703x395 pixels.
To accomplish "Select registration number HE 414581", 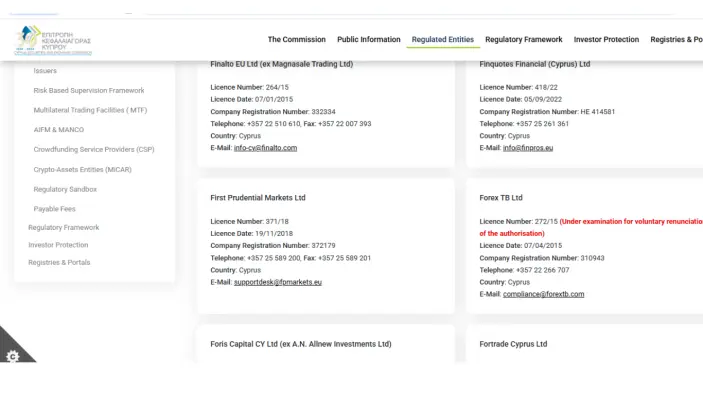I will point(598,112).
